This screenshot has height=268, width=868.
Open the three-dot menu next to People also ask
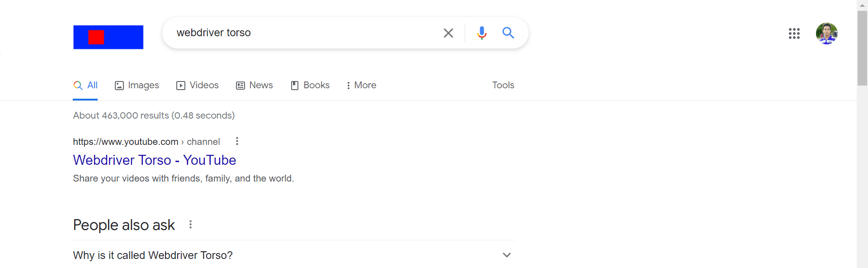(x=191, y=225)
